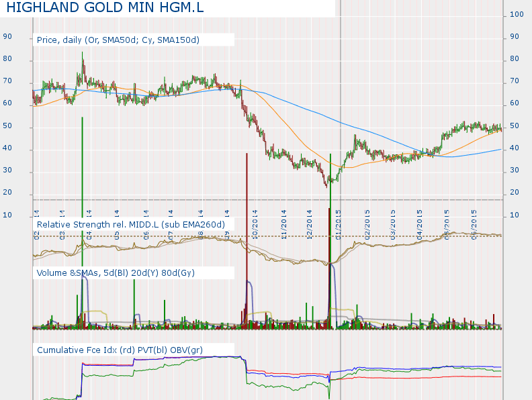Click the HIGHLAND GOLD MIN HGM.L chart title

click(x=105, y=7)
